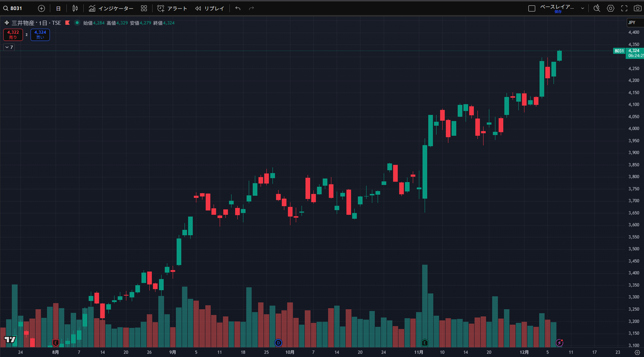Open the JPY currency selector

point(632,23)
